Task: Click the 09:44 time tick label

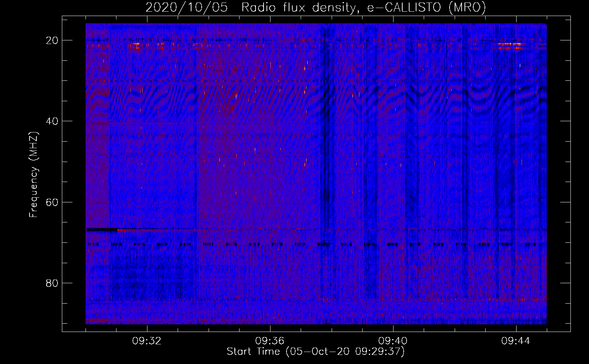Action: [x=516, y=341]
